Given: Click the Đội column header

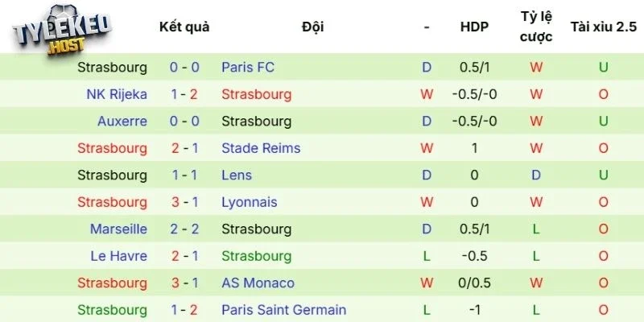Looking at the screenshot, I should (x=312, y=27).
